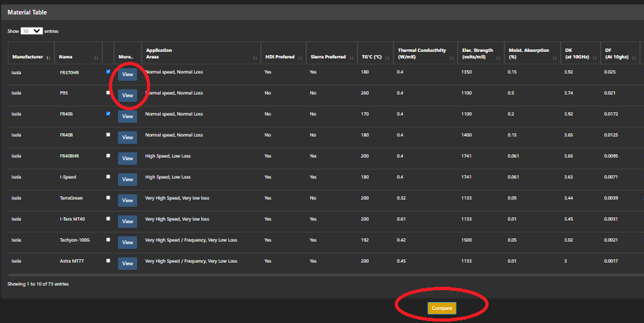This screenshot has width=644, height=323.
Task: Sort by DF at 10ghz column
Action: [620, 53]
